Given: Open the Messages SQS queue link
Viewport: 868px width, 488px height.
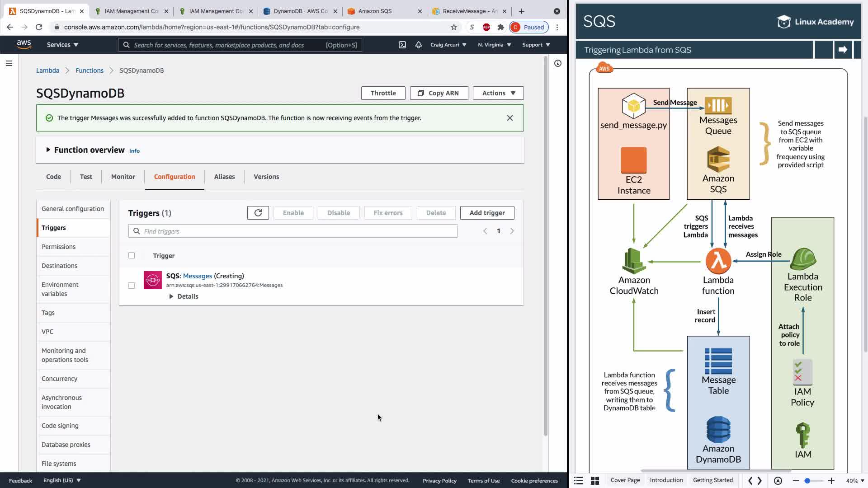Looking at the screenshot, I should click(x=197, y=276).
